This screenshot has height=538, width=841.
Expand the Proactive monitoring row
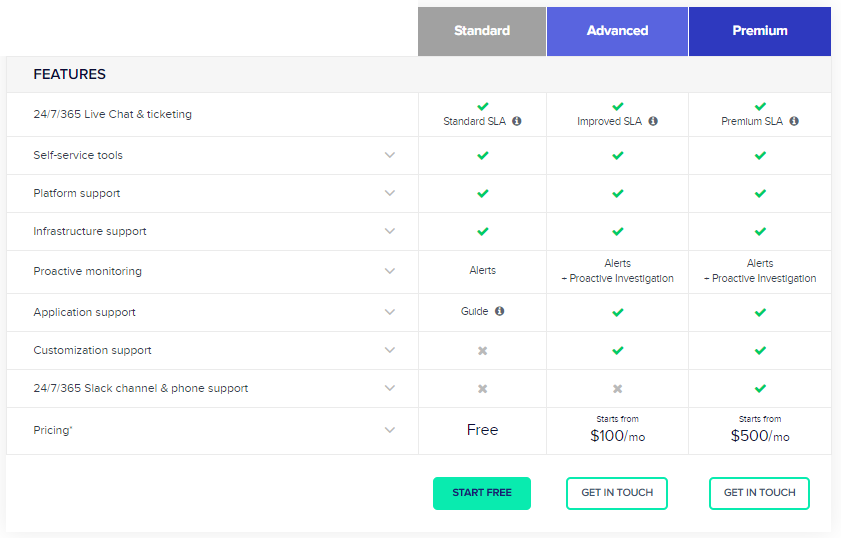390,271
